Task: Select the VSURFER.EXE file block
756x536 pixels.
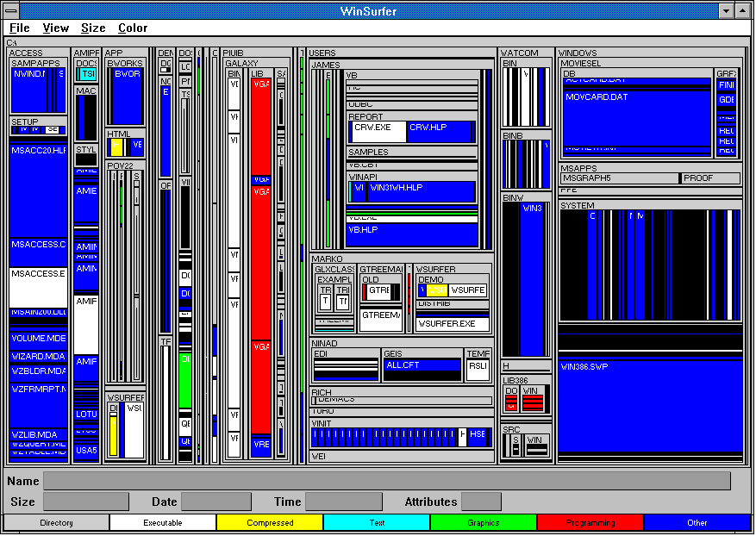Action: tap(453, 324)
